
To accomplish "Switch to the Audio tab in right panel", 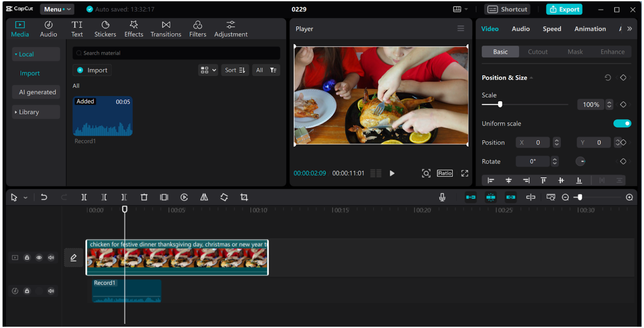I will [x=520, y=28].
